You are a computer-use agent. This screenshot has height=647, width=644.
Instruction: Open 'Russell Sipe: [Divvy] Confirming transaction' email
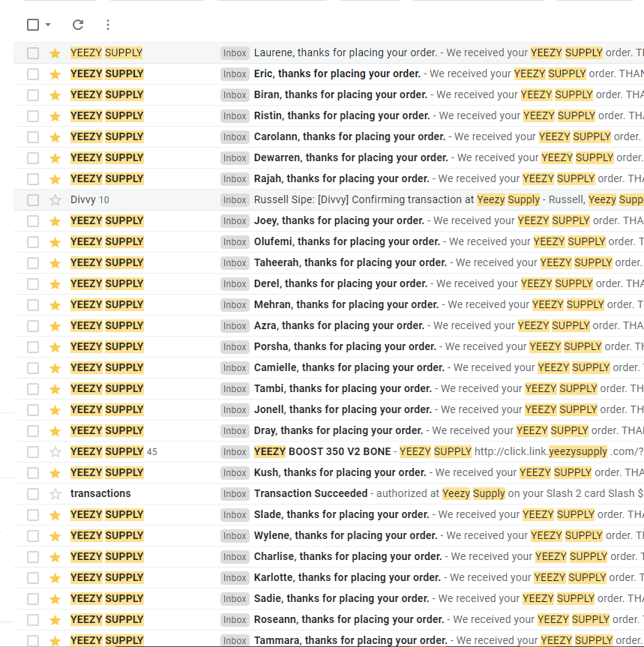tap(364, 199)
